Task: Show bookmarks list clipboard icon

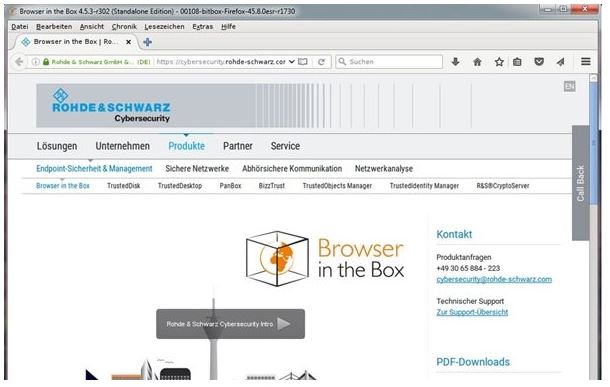Action: [x=517, y=62]
